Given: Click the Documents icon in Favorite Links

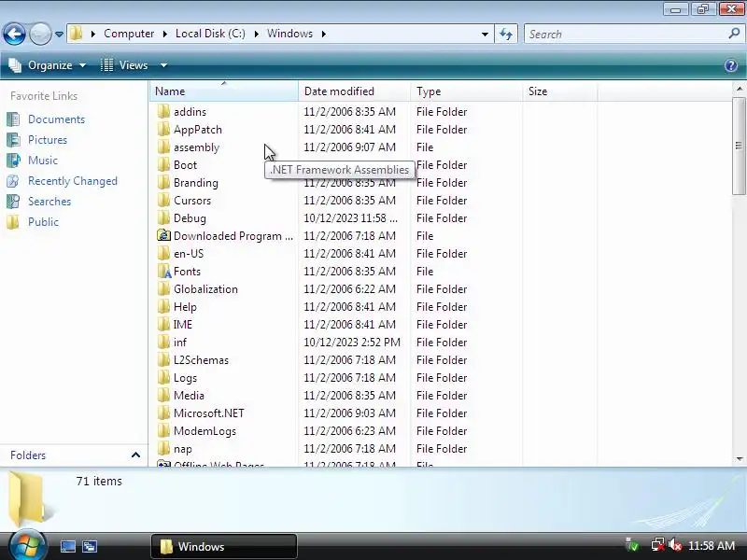Looking at the screenshot, I should pos(13,119).
